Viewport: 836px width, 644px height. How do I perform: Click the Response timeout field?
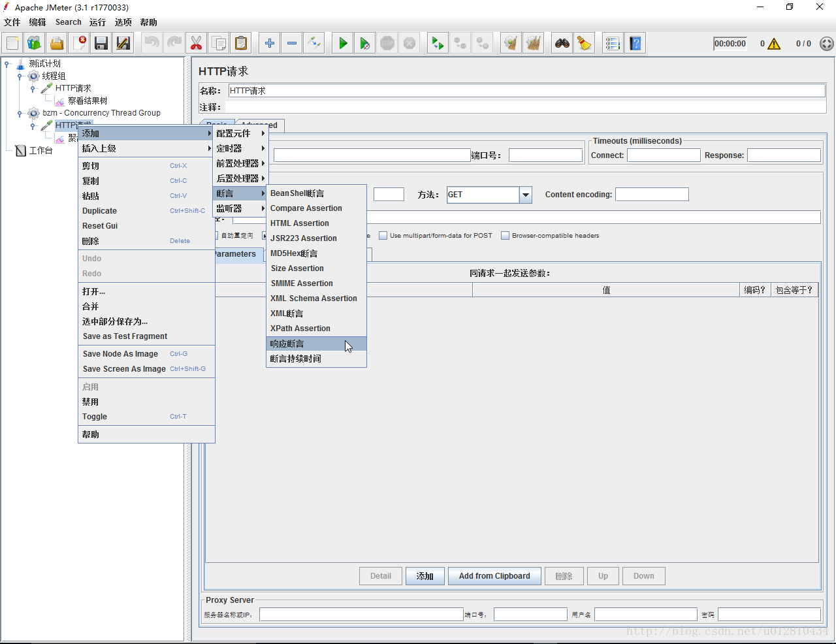pos(784,155)
